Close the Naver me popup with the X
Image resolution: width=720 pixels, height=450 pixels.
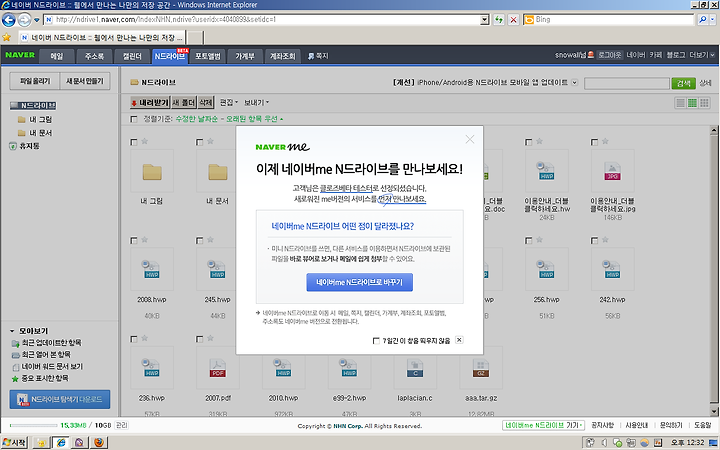470,139
